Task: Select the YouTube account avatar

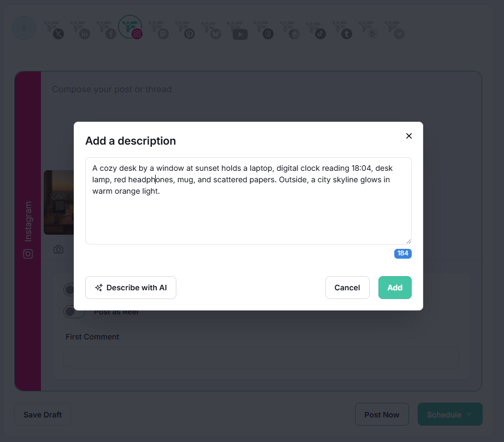Action: pos(237,29)
